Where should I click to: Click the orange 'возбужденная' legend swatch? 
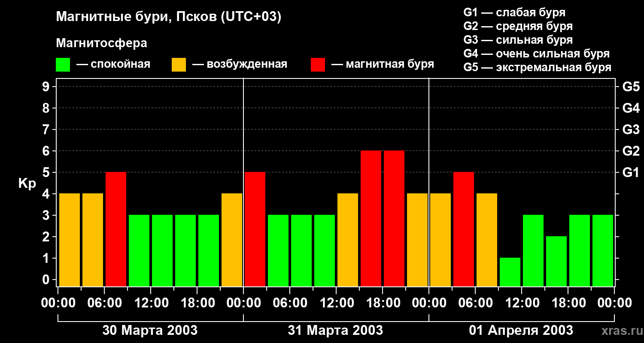[x=179, y=65]
